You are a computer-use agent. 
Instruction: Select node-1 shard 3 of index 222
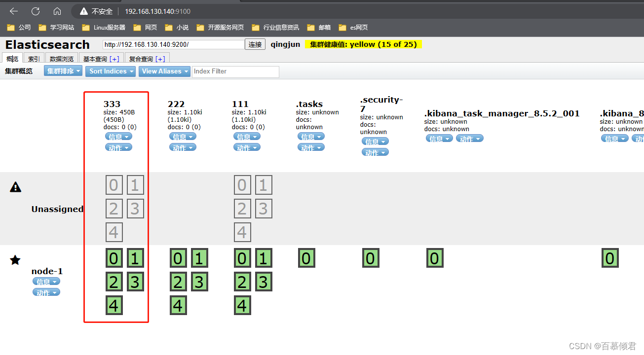tap(199, 282)
